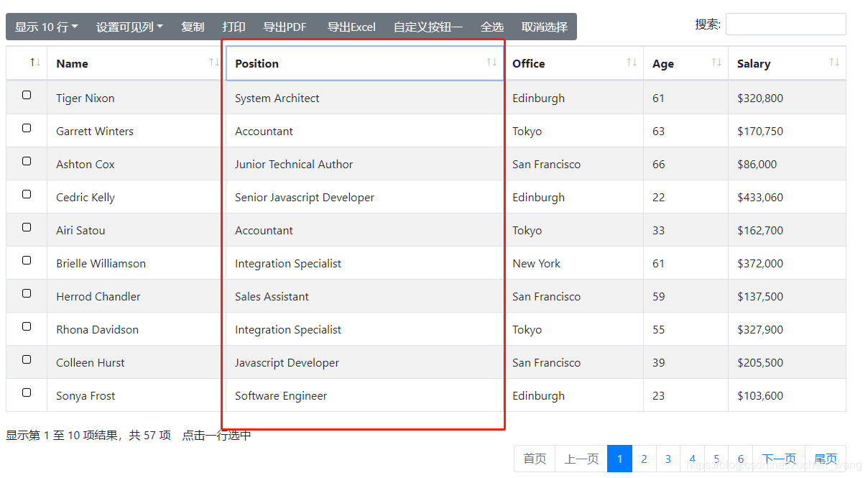Export the table with 导出PDF
This screenshot has height=478, width=868.
(x=285, y=27)
